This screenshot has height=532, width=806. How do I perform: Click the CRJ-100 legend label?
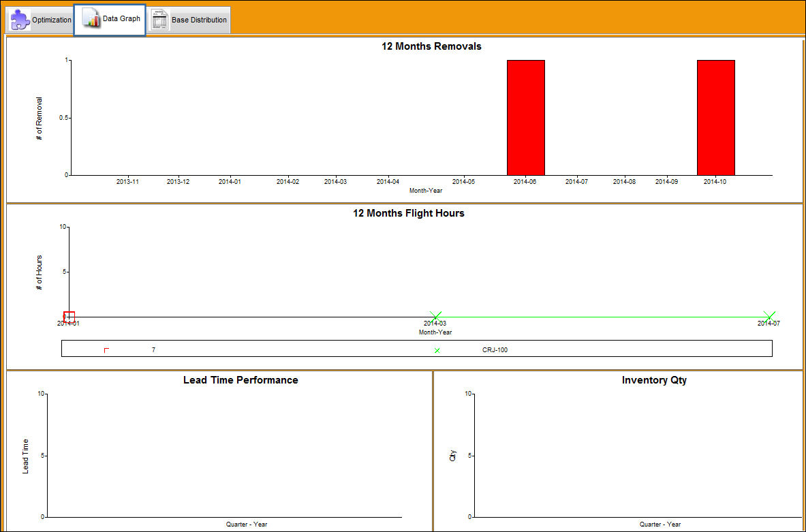tap(495, 350)
